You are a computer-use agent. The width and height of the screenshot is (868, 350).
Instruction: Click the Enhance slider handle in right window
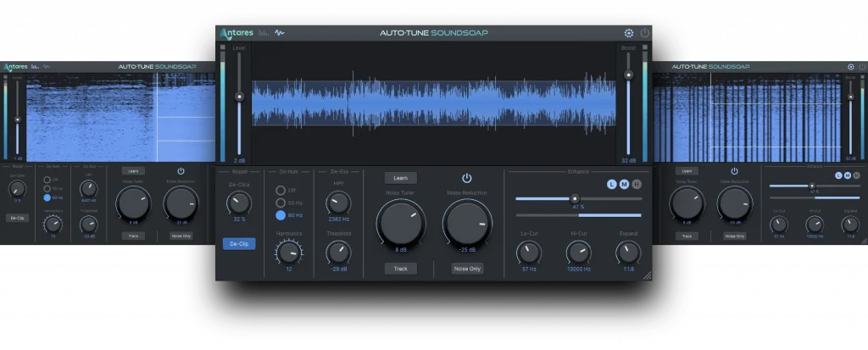812,186
